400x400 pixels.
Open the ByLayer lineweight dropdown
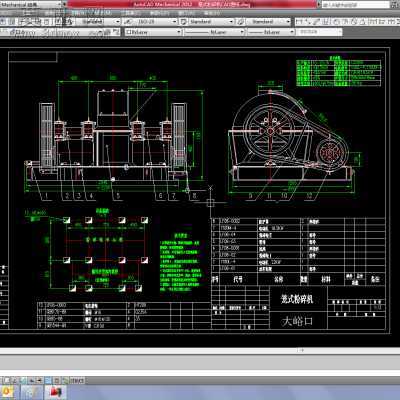pos(272,32)
